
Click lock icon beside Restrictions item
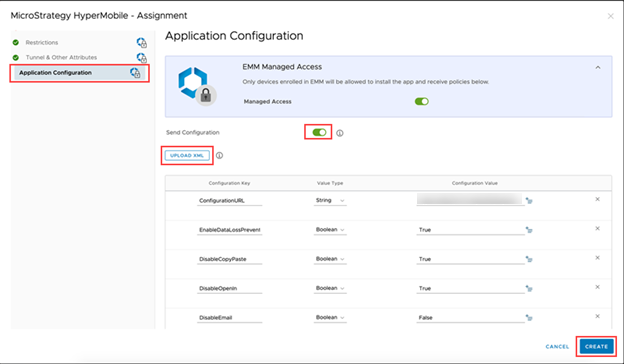141,43
